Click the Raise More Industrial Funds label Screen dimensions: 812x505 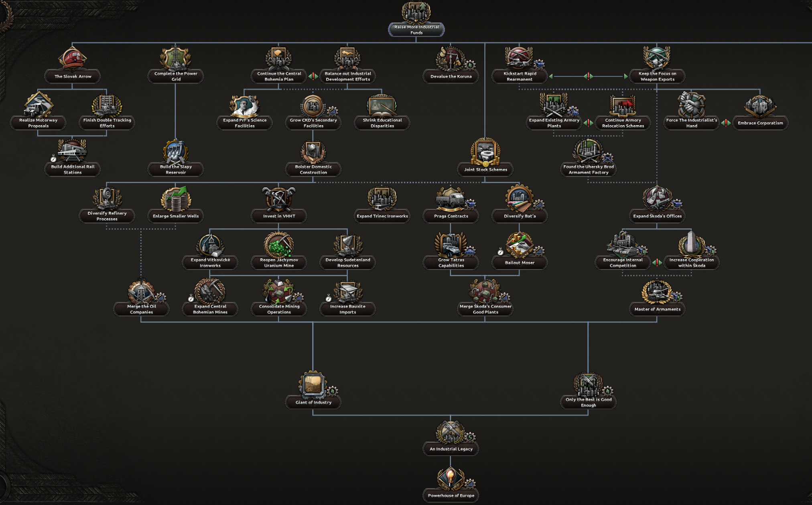(x=416, y=30)
